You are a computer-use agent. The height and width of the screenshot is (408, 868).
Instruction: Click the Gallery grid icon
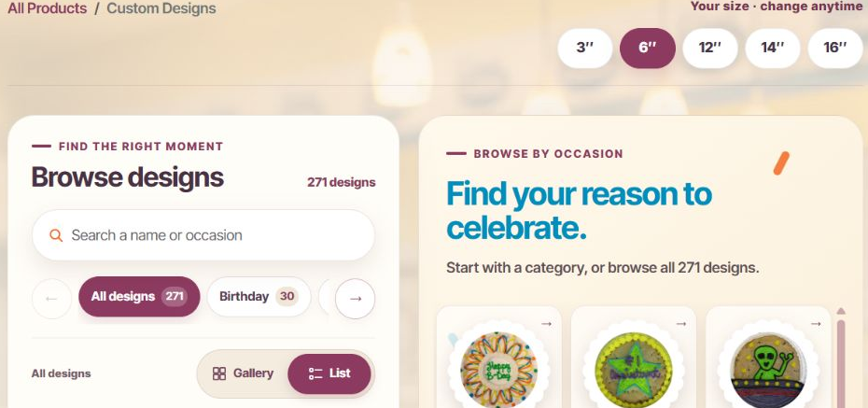coord(219,373)
